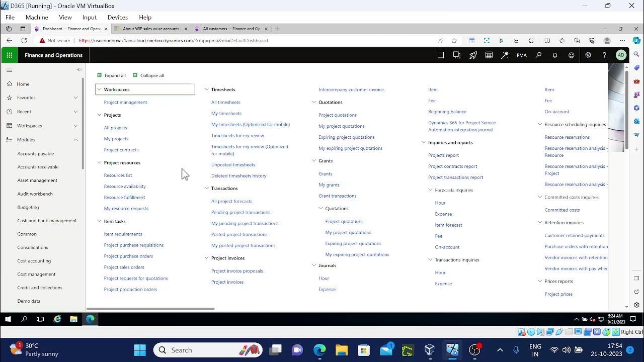The image size is (644, 362).
Task: Open the Project management link
Action: [x=125, y=103]
